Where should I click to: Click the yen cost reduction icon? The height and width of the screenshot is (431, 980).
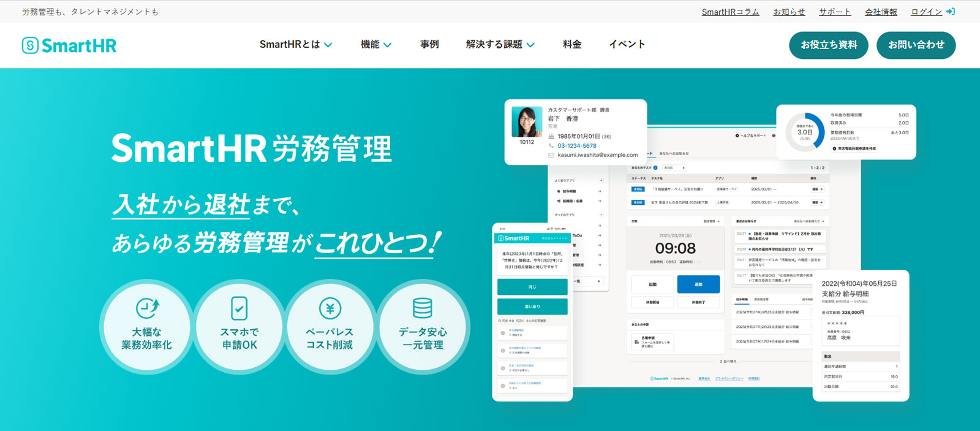pyautogui.click(x=330, y=308)
